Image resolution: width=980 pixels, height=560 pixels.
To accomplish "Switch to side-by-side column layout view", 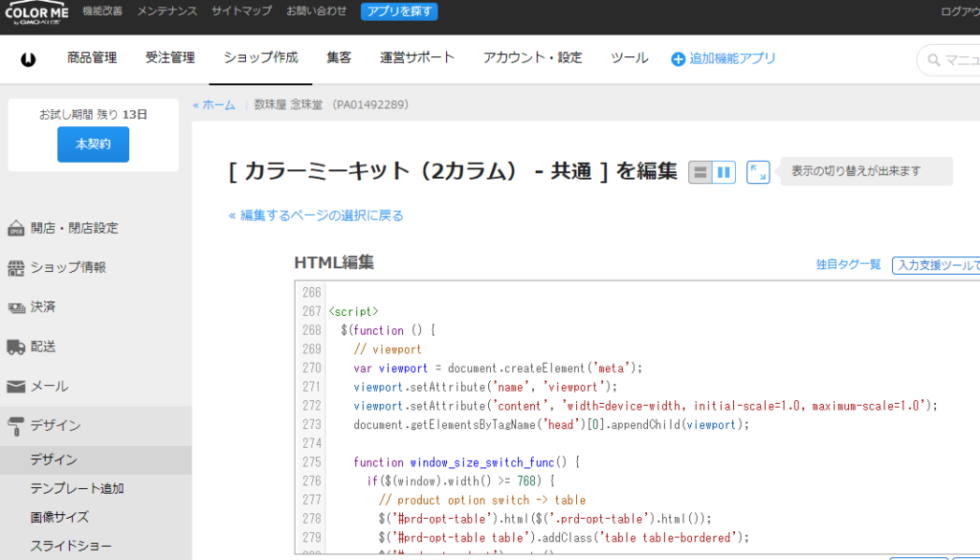I will coord(724,172).
